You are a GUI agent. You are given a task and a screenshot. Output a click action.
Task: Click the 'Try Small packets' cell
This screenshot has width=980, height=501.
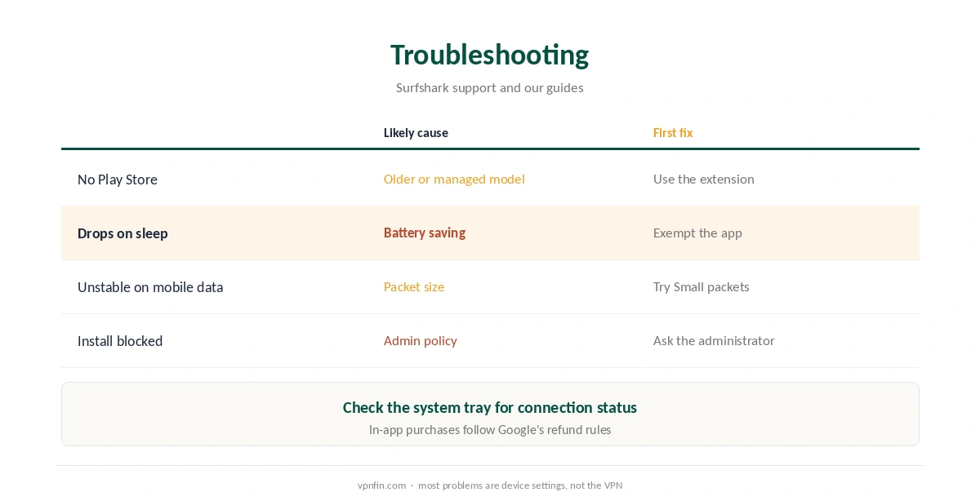point(702,287)
